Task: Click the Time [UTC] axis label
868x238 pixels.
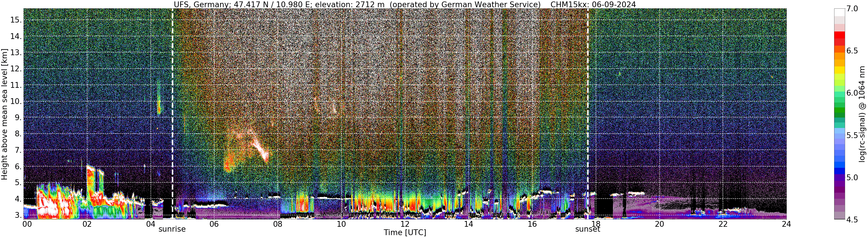Action: [405, 233]
